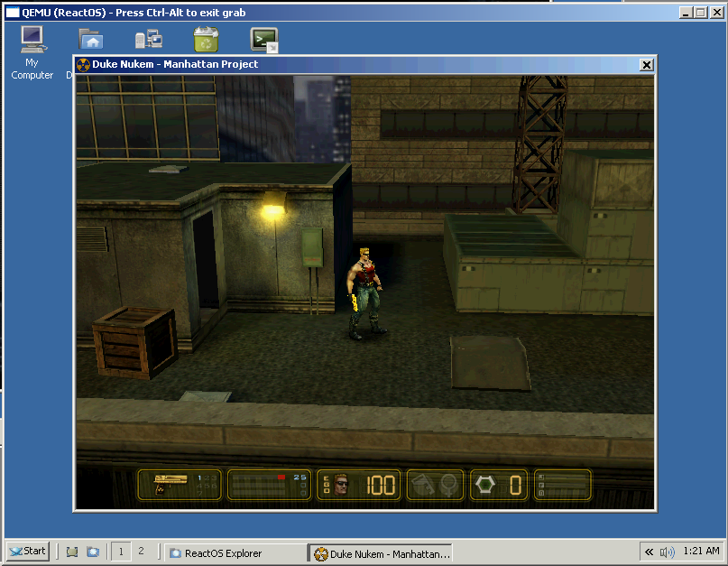This screenshot has height=566, width=728.
Task: Expand hidden system tray icons chevron
Action: pos(649,552)
